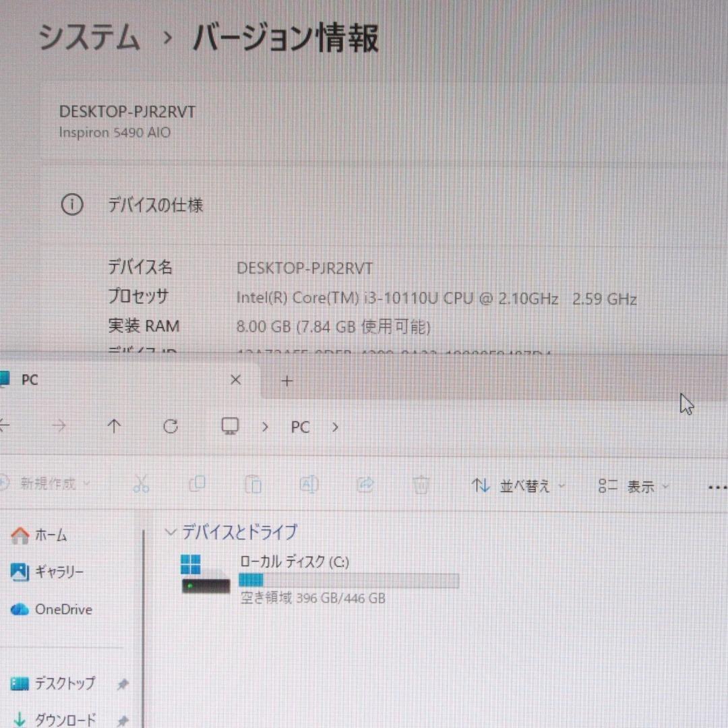The image size is (728, 728).
Task: Click the Up navigation arrow icon
Action: point(115,426)
